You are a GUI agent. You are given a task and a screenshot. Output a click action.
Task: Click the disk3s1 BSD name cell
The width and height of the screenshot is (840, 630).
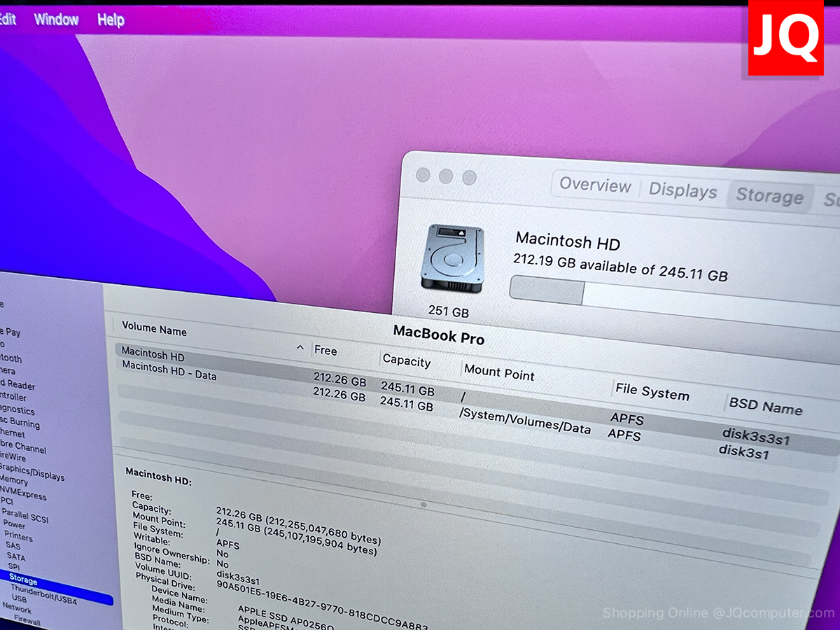click(x=744, y=453)
